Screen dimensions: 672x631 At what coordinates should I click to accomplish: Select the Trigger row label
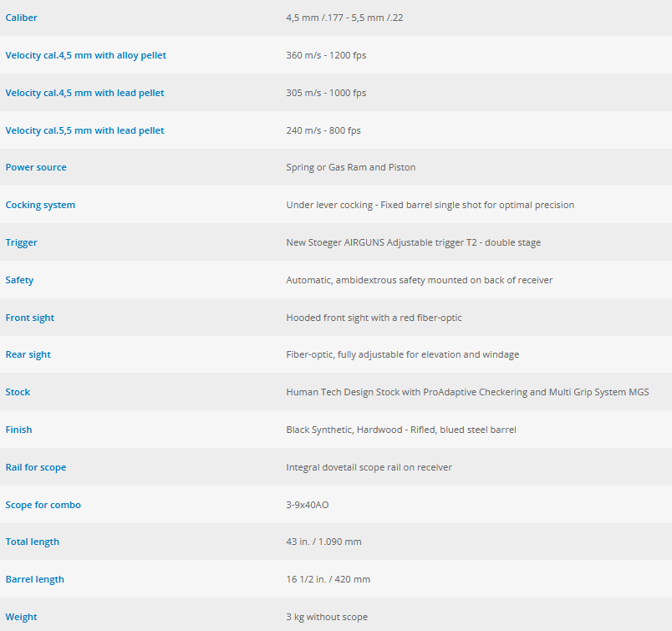[x=22, y=242]
